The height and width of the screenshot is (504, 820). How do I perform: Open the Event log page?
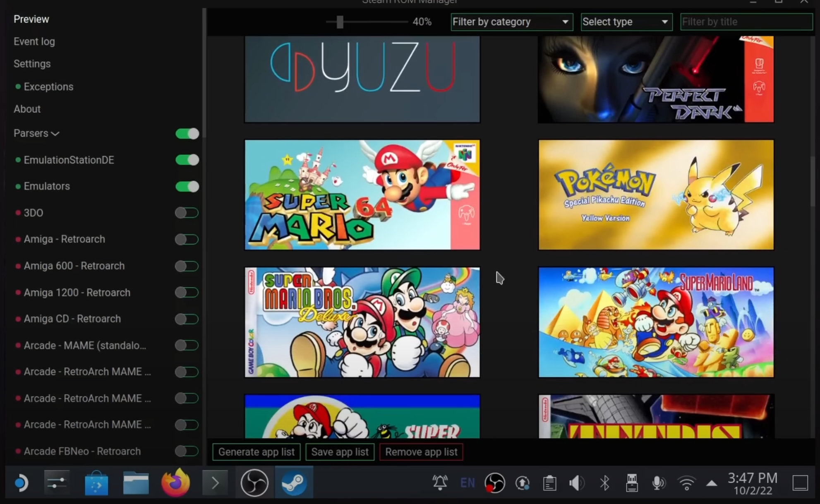(34, 41)
